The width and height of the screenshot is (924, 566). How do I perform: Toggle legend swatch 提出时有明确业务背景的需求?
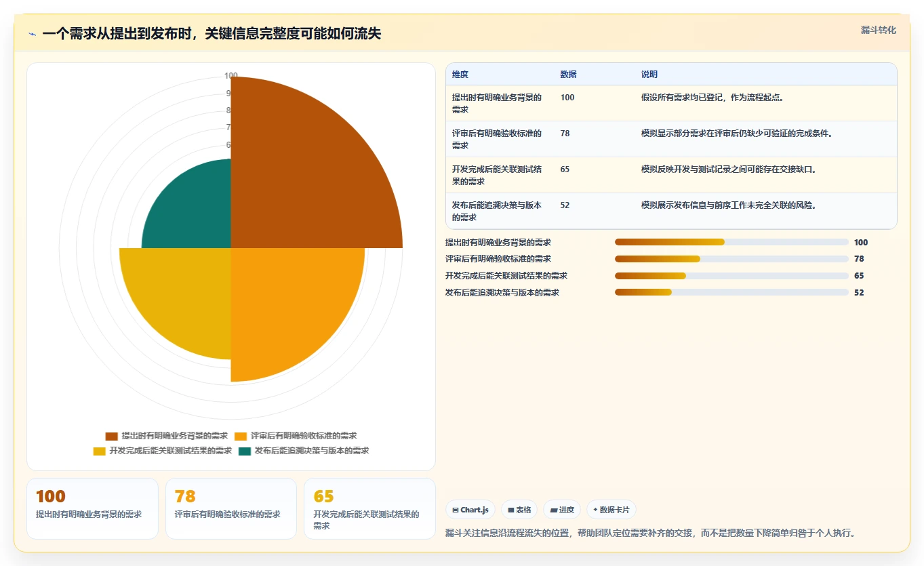112,436
